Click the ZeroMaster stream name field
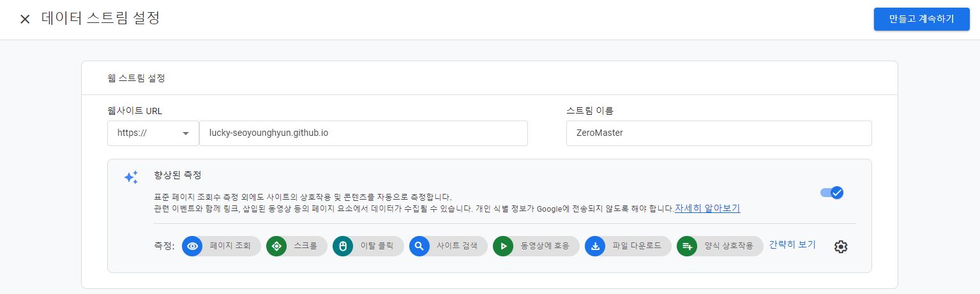980x294 pixels. pos(719,133)
